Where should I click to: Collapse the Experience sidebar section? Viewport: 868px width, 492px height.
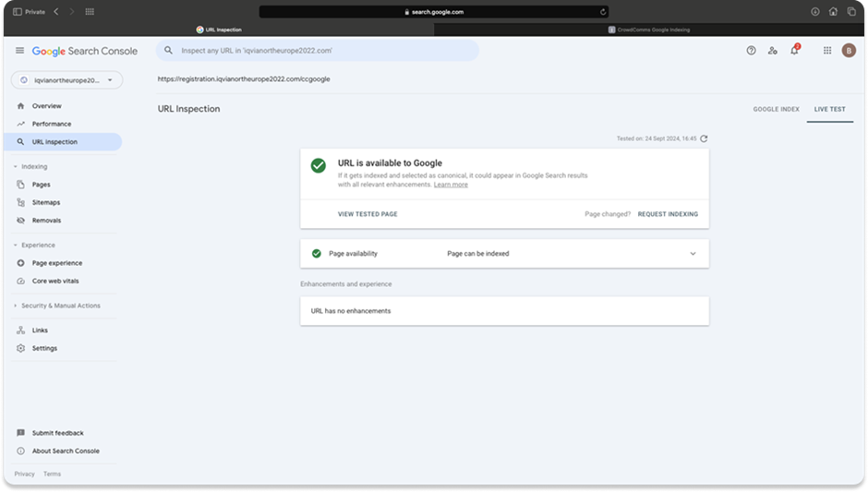[x=15, y=246]
